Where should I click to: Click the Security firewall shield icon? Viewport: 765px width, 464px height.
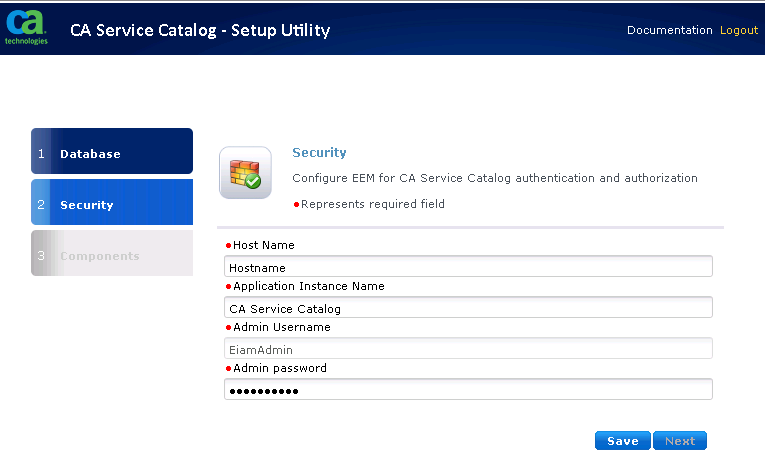(x=244, y=172)
